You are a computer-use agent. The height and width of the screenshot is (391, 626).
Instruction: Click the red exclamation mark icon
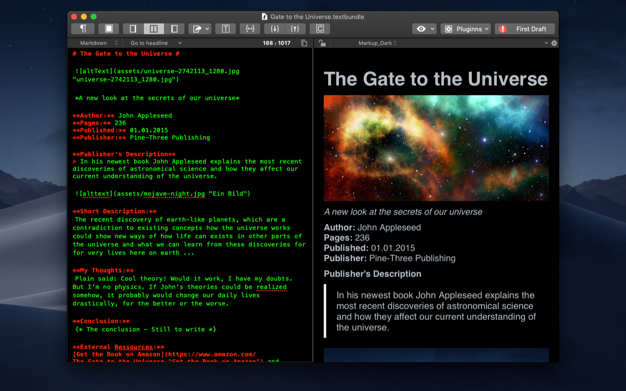click(x=503, y=29)
